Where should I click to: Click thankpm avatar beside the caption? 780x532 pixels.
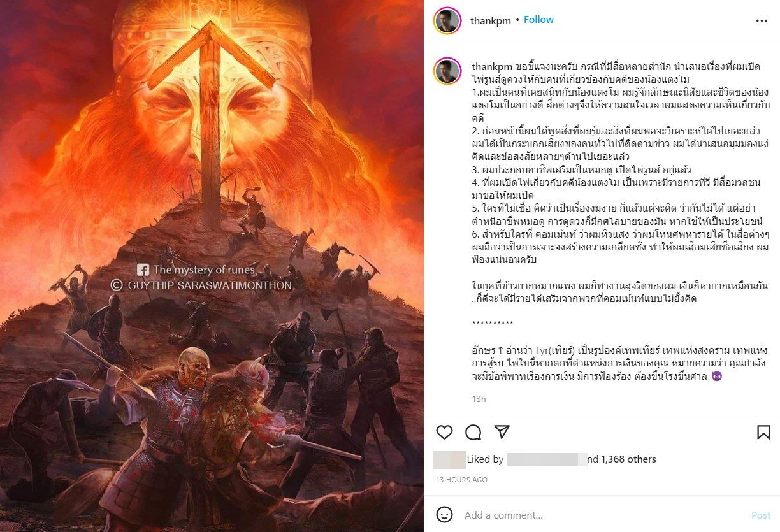pyautogui.click(x=447, y=71)
